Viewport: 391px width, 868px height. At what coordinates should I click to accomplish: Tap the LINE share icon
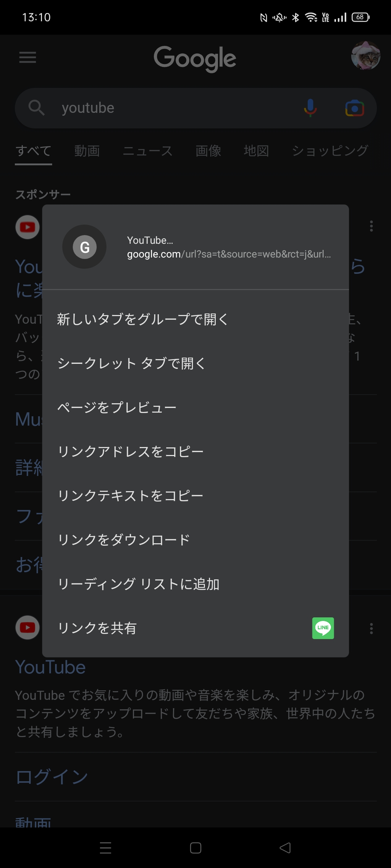pos(323,628)
